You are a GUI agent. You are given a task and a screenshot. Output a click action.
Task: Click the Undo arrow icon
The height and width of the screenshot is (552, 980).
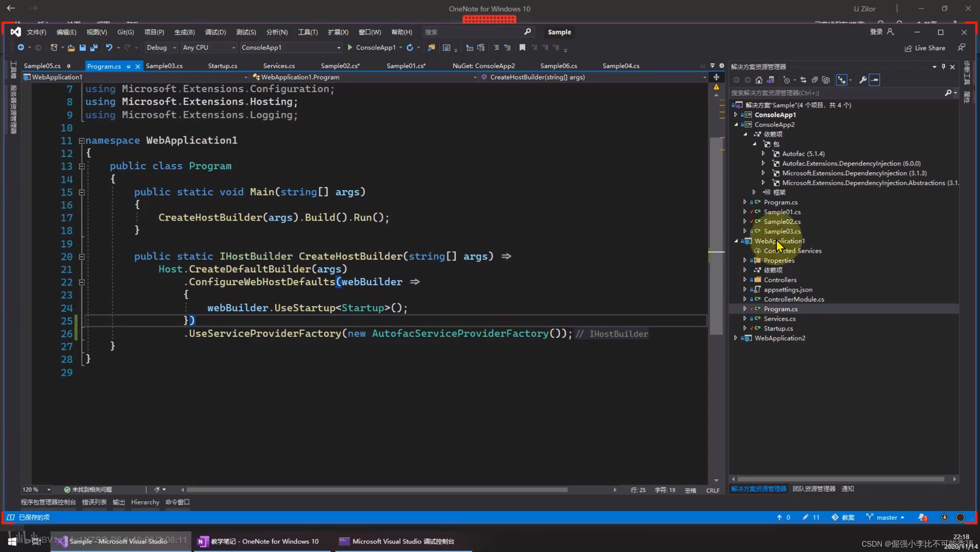point(109,48)
